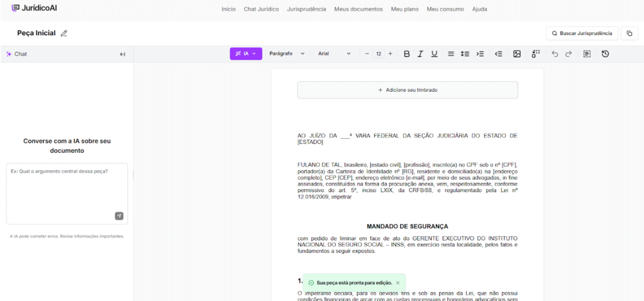
Task: Open Meu consumo
Action: click(445, 9)
